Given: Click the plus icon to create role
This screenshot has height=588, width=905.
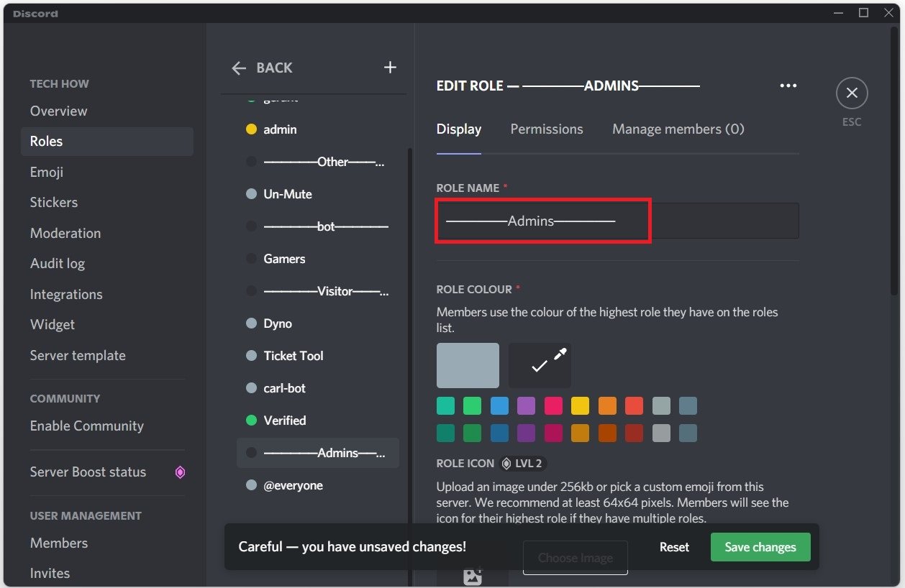Looking at the screenshot, I should pyautogui.click(x=390, y=68).
